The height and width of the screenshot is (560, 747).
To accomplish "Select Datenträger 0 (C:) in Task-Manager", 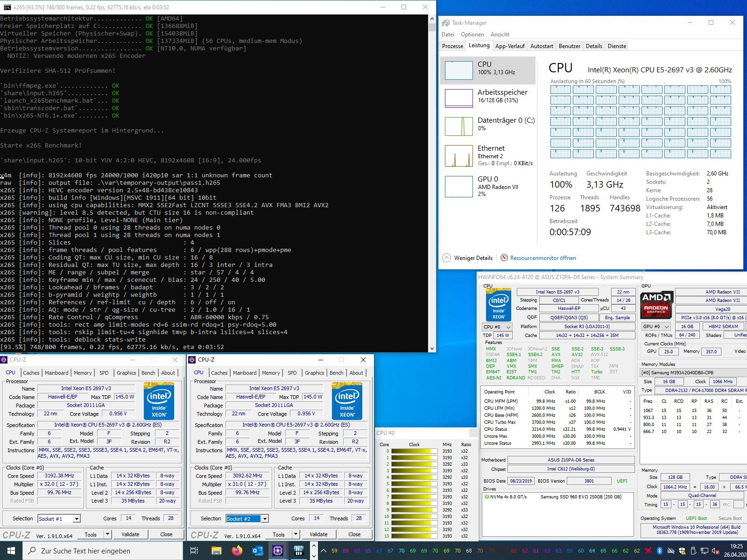I will 488,126.
